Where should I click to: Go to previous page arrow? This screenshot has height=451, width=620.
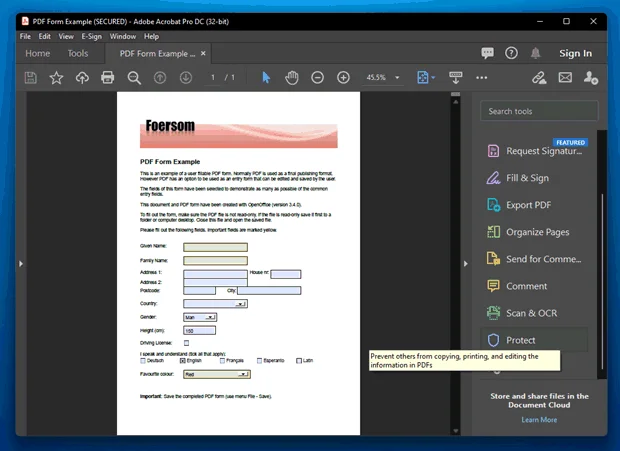point(160,77)
